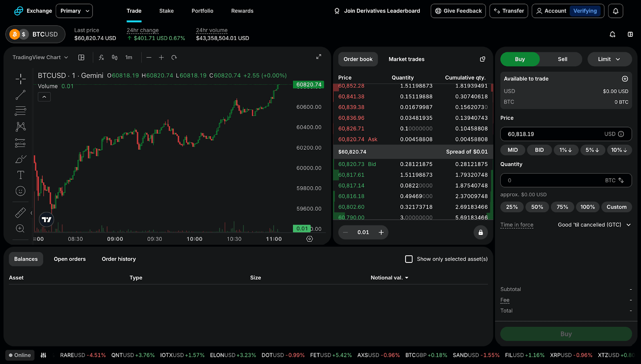Open the zoom-in magnifier tool
The height and width of the screenshot is (364, 641).
20,228
